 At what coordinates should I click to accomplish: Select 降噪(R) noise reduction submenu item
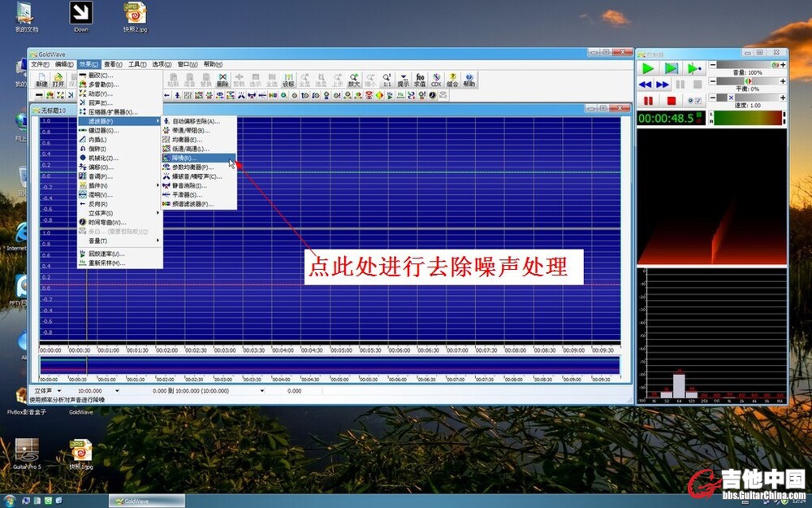coord(199,158)
